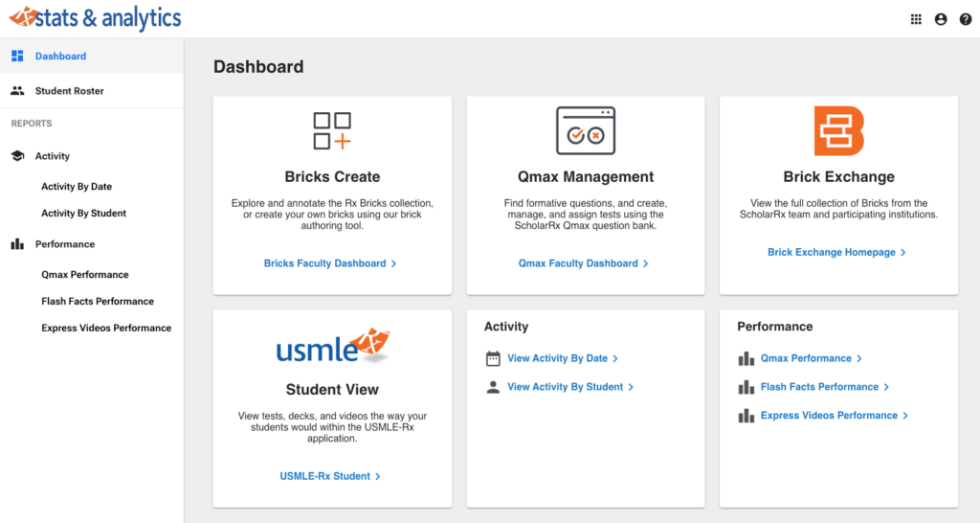Open Activity By Date in sidebar

[77, 187]
